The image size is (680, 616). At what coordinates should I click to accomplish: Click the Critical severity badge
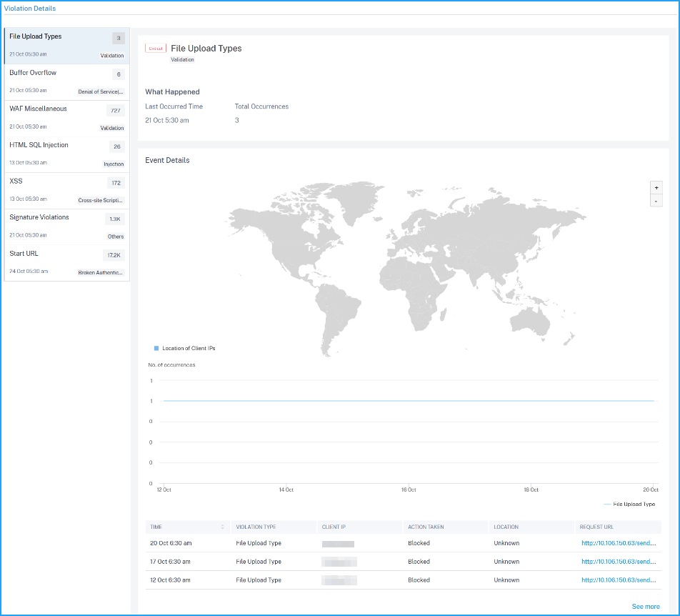(x=156, y=48)
